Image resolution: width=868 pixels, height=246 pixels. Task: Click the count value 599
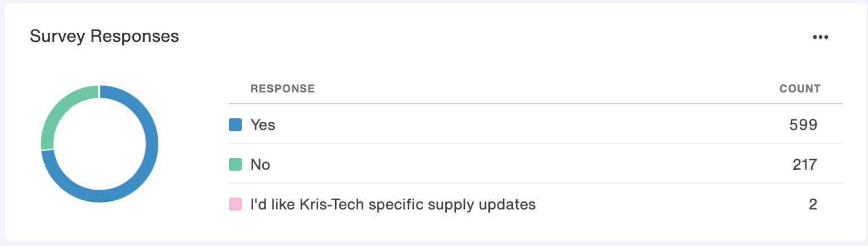pos(803,125)
